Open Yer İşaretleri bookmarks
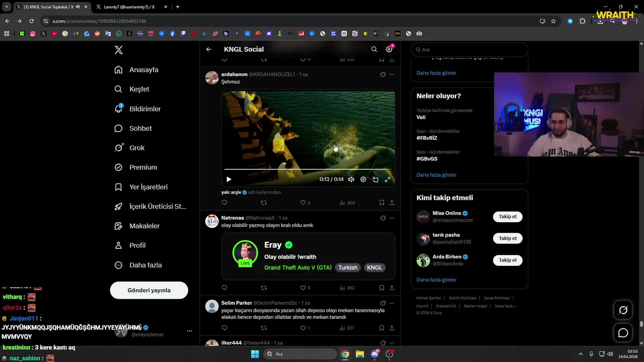The width and height of the screenshot is (644, 362). [x=141, y=187]
